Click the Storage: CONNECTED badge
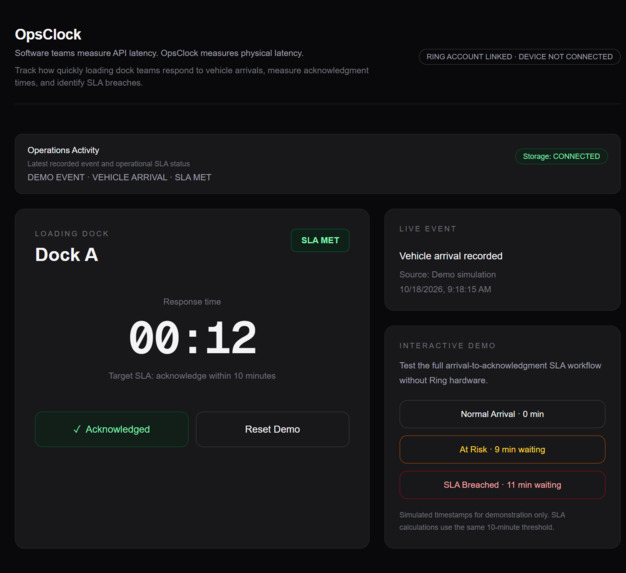626x573 pixels. point(561,156)
